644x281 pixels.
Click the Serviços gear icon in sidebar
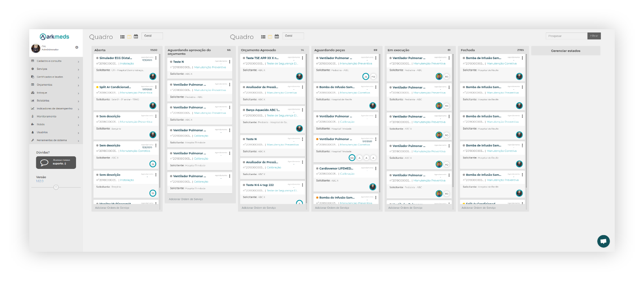pyautogui.click(x=33, y=69)
